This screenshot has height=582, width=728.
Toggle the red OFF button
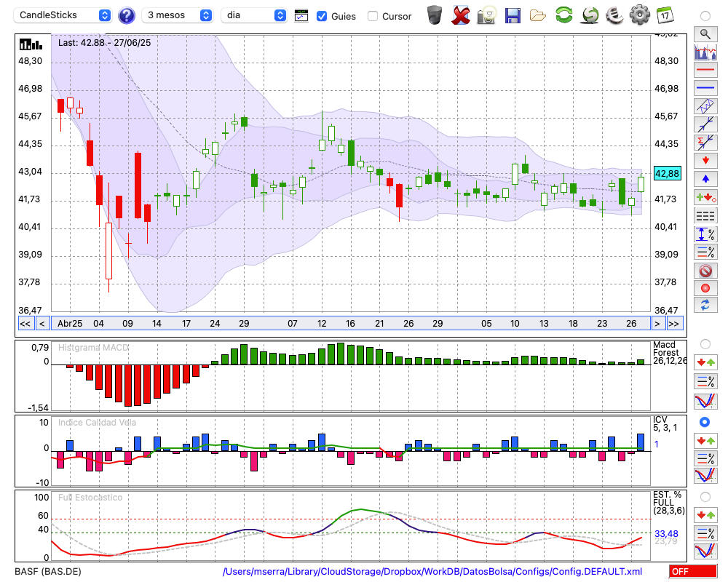coord(693,572)
